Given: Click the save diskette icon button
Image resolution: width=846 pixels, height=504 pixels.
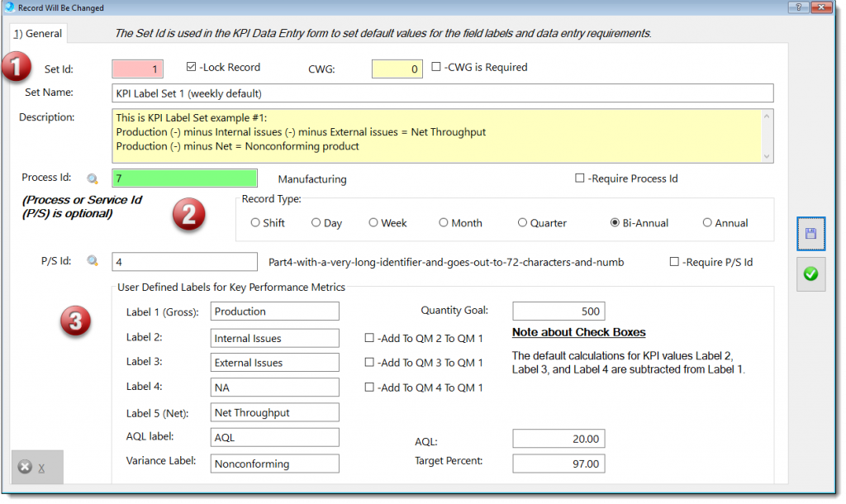Looking at the screenshot, I should click(810, 234).
